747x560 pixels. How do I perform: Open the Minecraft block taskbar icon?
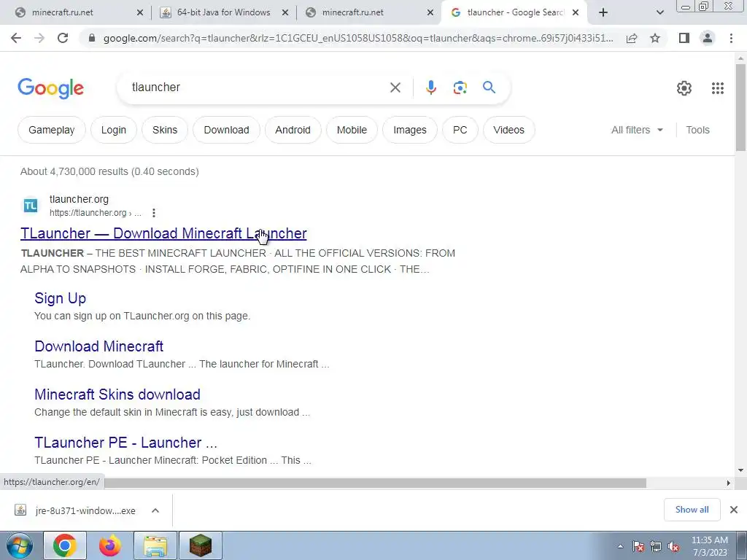pos(201,545)
